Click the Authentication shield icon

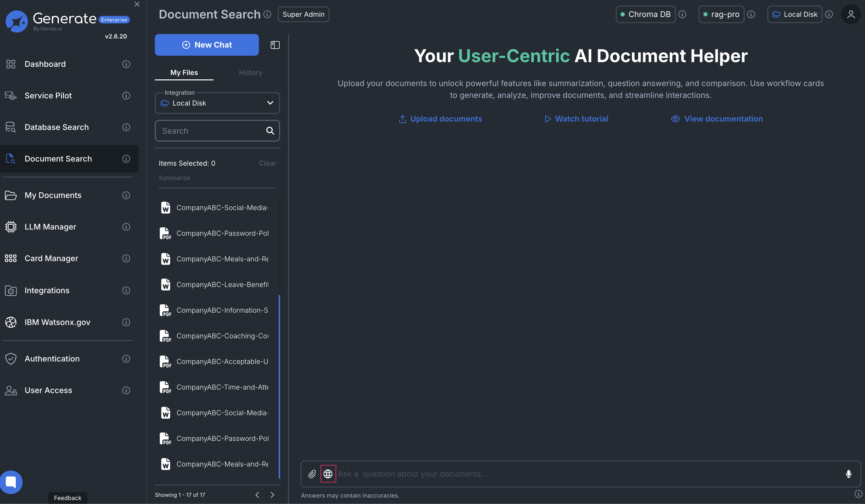click(11, 359)
